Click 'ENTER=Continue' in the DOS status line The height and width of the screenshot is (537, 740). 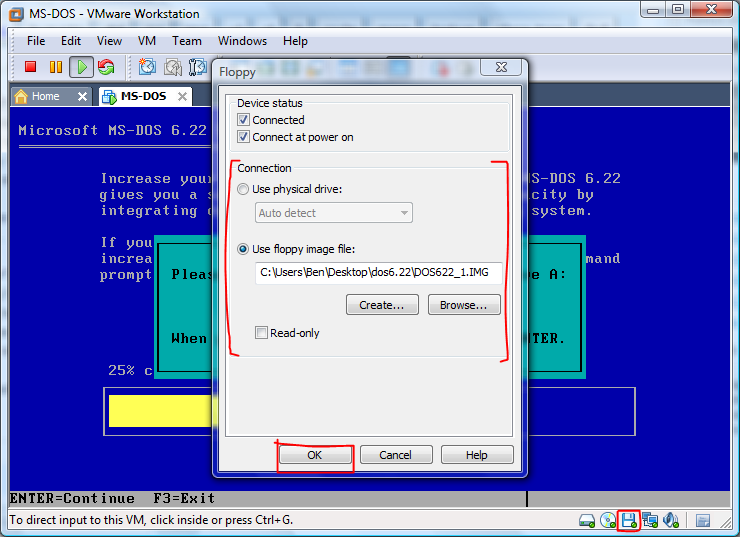pyautogui.click(x=72, y=498)
